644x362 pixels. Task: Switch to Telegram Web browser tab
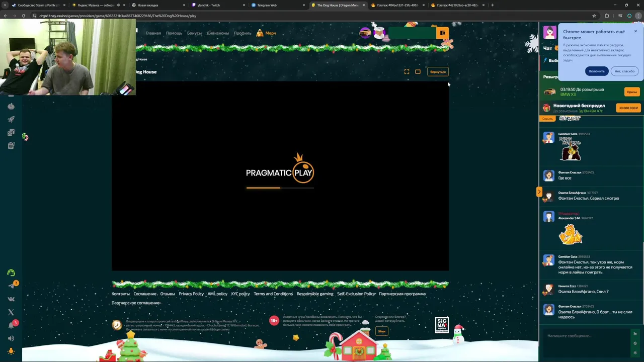pos(278,5)
